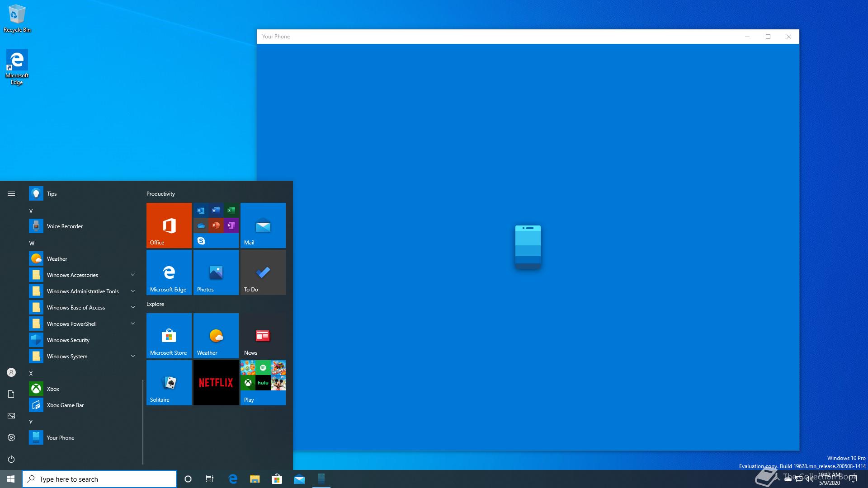Expand the Windows Accessories folder
Image resolution: width=868 pixels, height=488 pixels.
pyautogui.click(x=82, y=275)
